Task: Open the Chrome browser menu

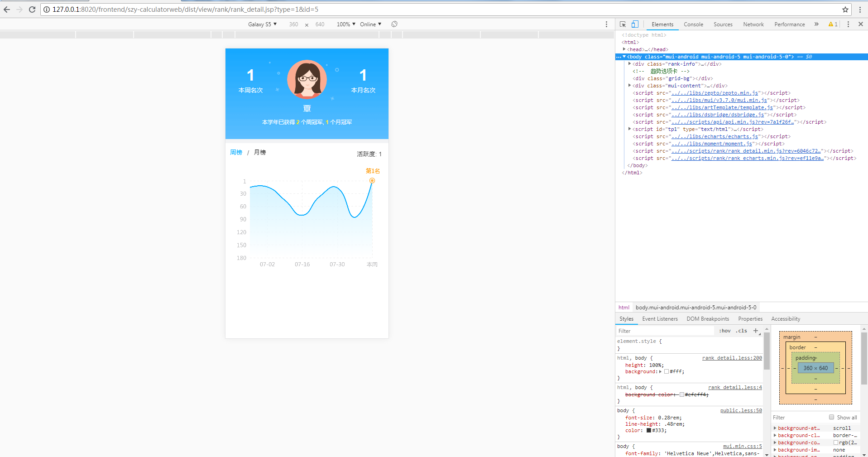Action: point(862,9)
